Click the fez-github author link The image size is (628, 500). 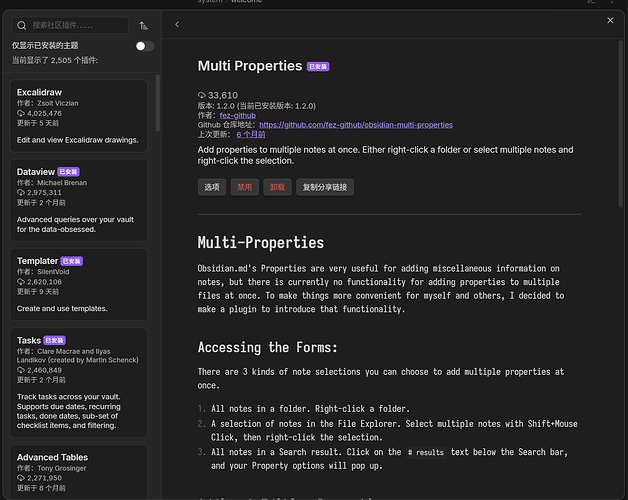(238, 115)
